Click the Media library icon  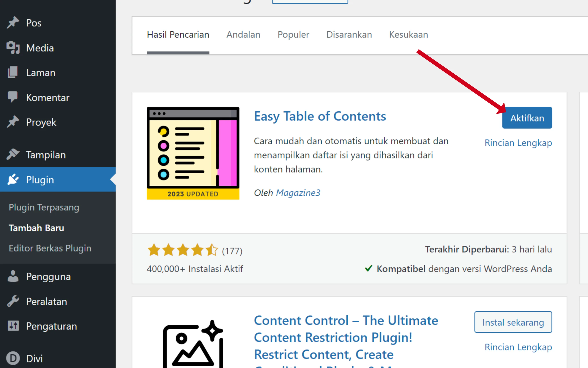point(13,48)
